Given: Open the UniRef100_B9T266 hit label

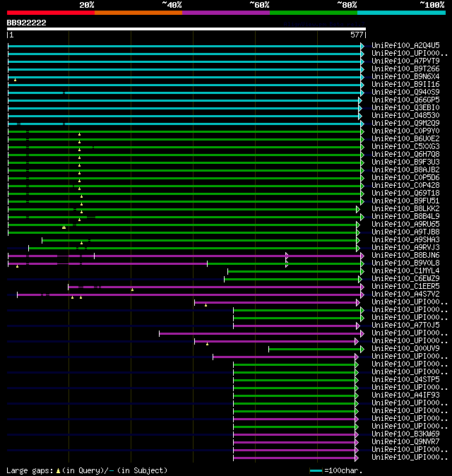Looking at the screenshot, I should click(x=405, y=69).
